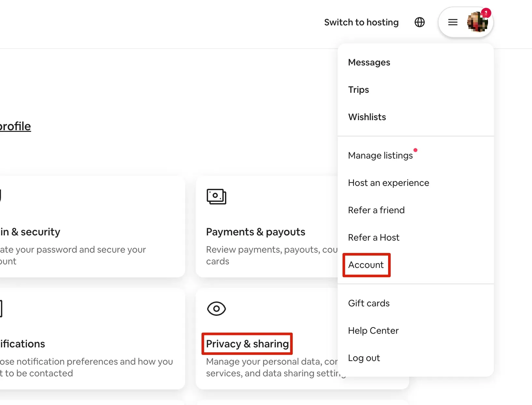Viewport: 532px width, 405px height.
Task: Click the hamburger menu icon
Action: coord(453,22)
